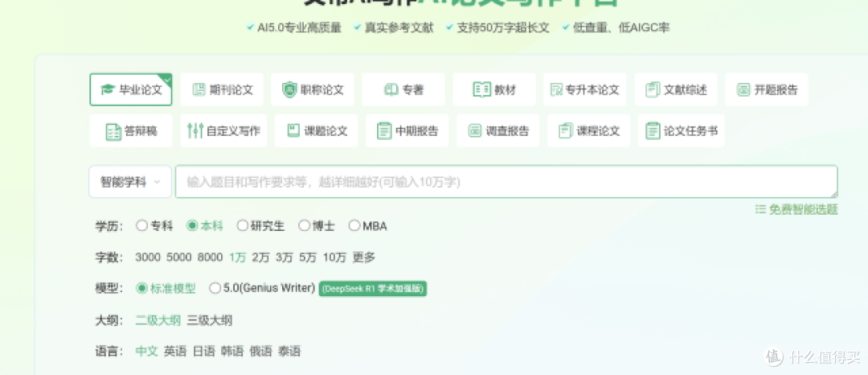Select 日语 as writing language
868x375 pixels.
click(203, 351)
